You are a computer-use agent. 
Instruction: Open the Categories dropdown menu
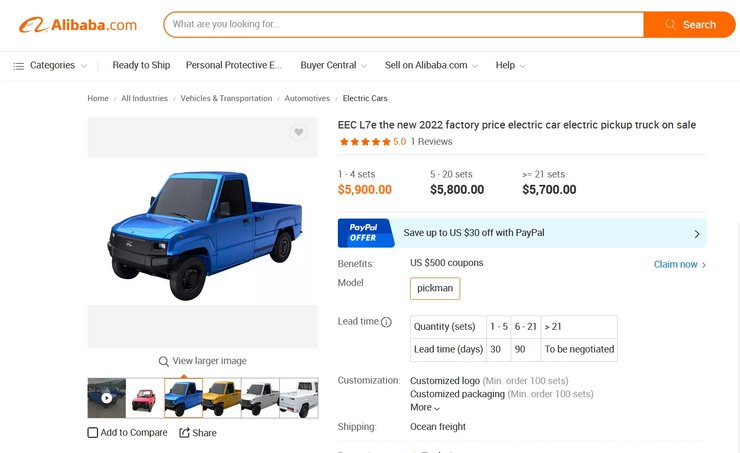tap(50, 65)
